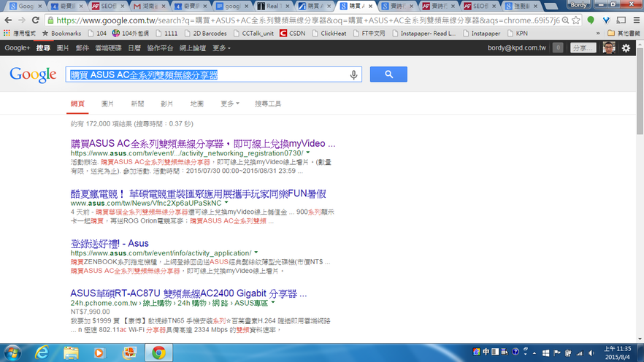
Task: Switch to the 圖片 results tab
Action: point(107,104)
